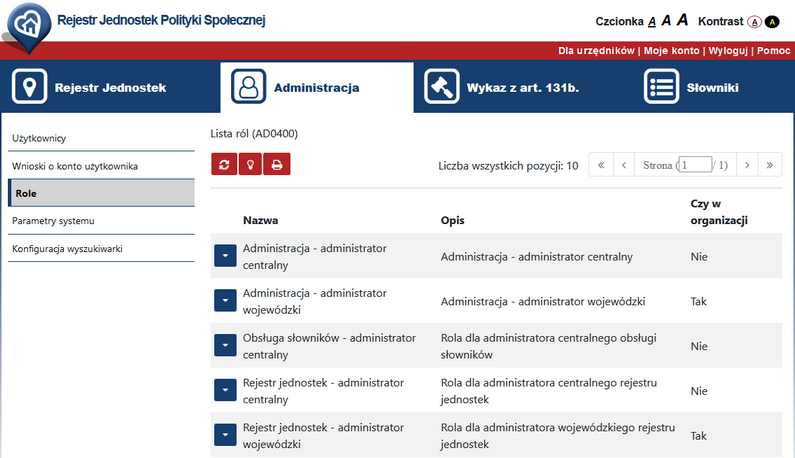Open the Rejestr Jednostek tab
Image resolution: width=795 pixels, height=458 pixels.
pyautogui.click(x=111, y=87)
